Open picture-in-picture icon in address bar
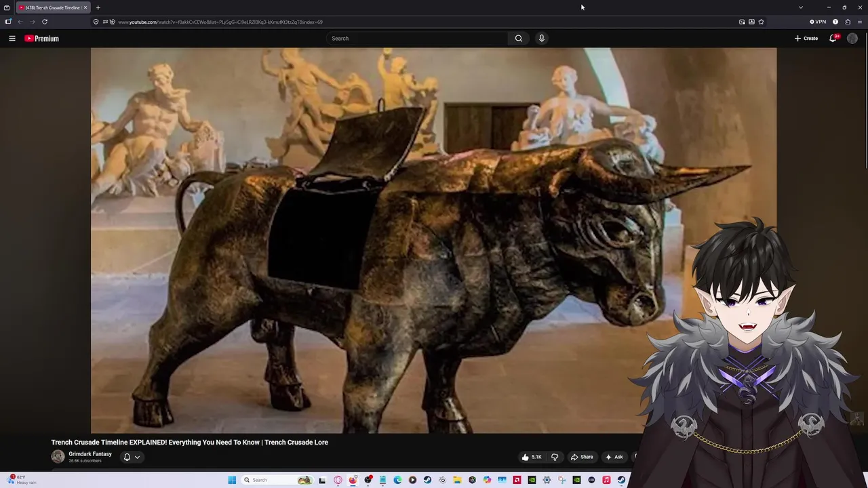This screenshot has height=488, width=868. tap(742, 22)
